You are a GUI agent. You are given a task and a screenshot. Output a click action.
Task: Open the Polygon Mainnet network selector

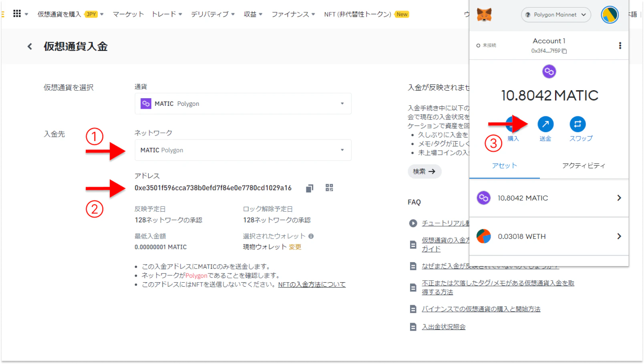click(x=556, y=15)
